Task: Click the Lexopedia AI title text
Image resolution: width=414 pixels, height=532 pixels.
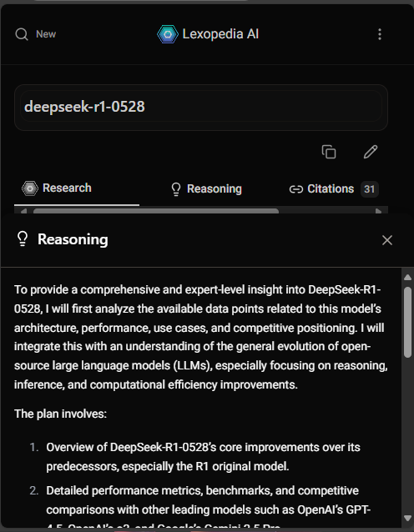Action: tap(220, 34)
